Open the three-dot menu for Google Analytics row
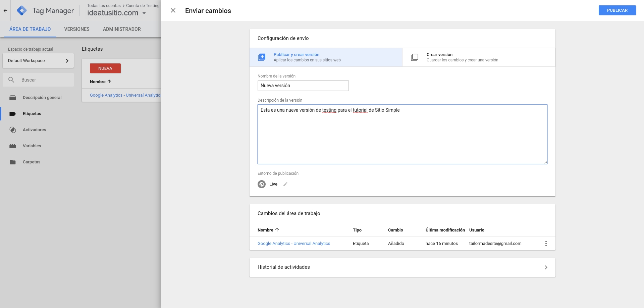Screen dimensions: 644x308 546,244
